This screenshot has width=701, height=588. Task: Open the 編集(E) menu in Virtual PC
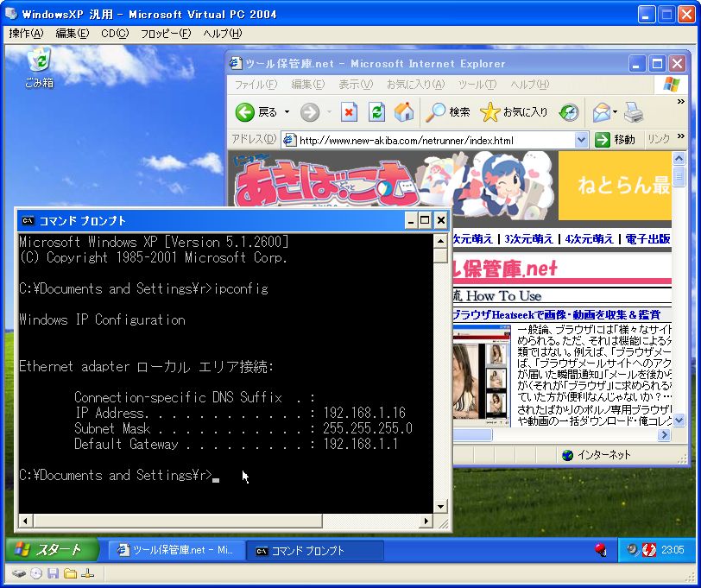pos(72,34)
